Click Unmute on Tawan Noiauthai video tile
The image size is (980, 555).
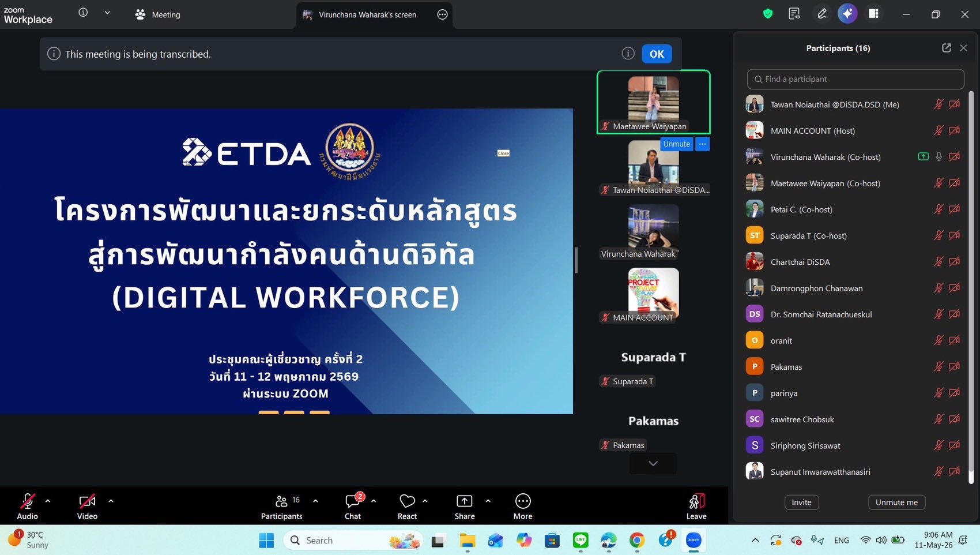(676, 144)
